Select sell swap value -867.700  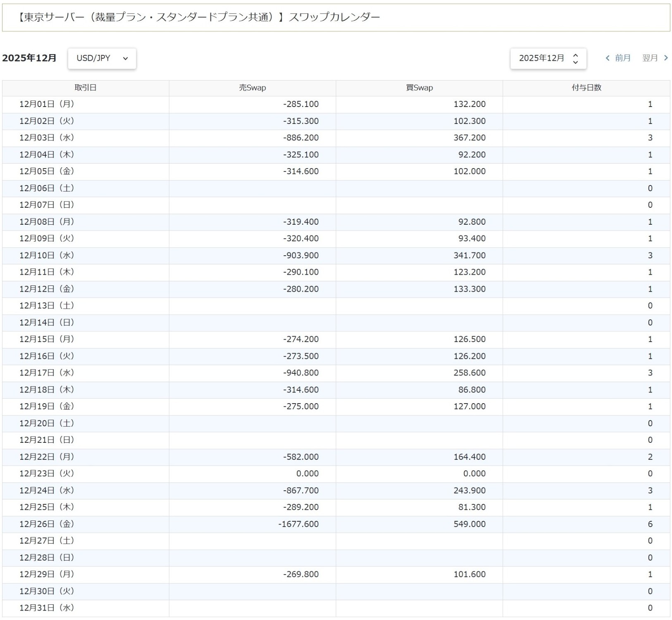point(301,490)
